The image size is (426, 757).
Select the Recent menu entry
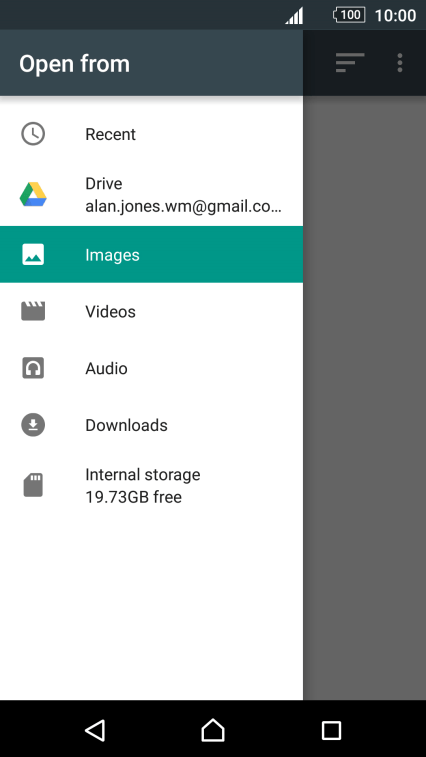point(151,134)
